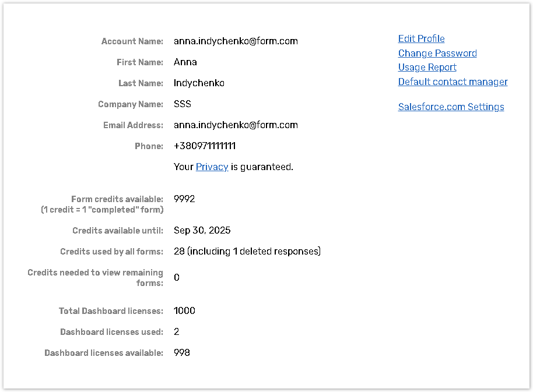Click the Change Password link

click(x=437, y=54)
